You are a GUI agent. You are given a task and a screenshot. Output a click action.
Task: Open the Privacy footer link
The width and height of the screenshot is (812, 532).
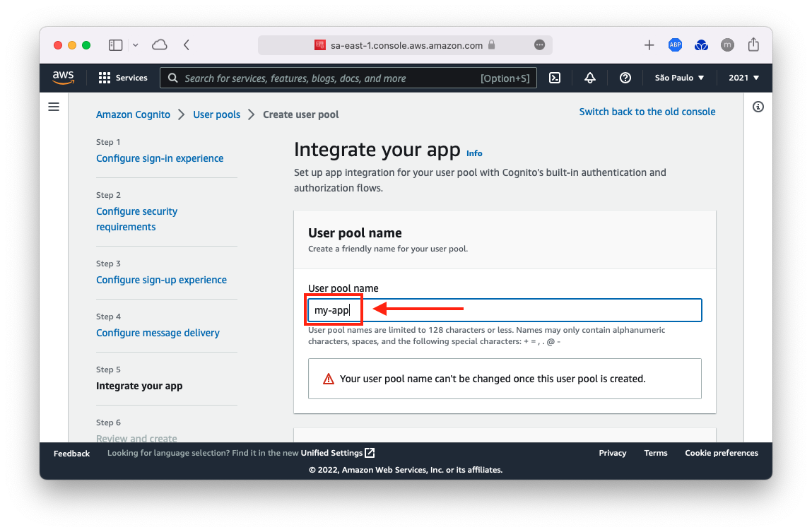pyautogui.click(x=613, y=453)
